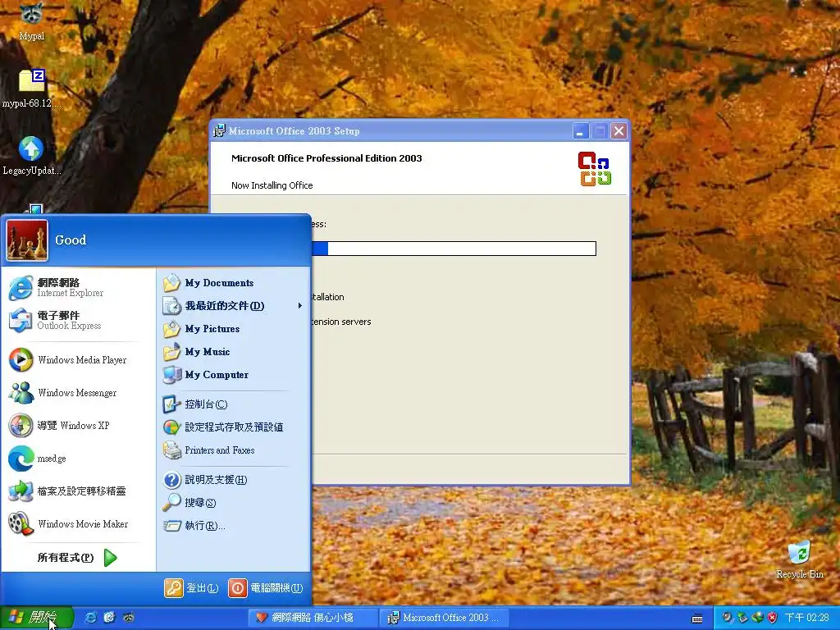Open 搜尋 Search
840x630 pixels.
[x=234, y=503]
